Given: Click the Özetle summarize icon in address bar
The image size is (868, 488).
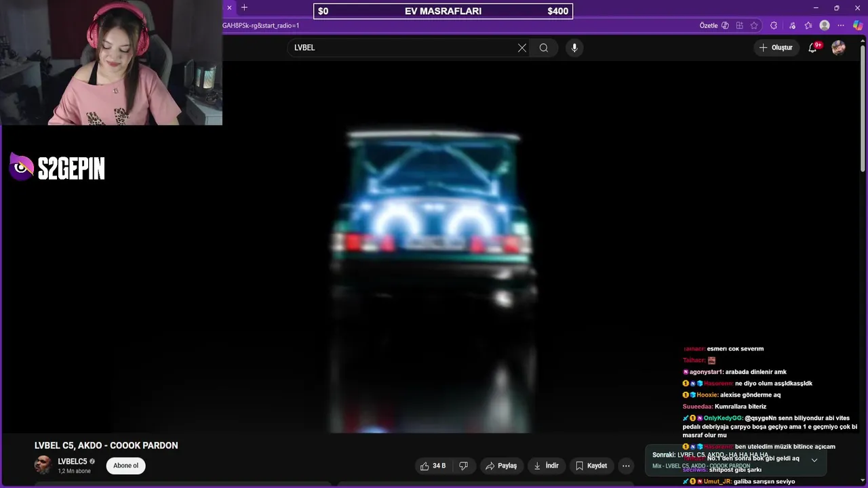Looking at the screenshot, I should pos(725,26).
